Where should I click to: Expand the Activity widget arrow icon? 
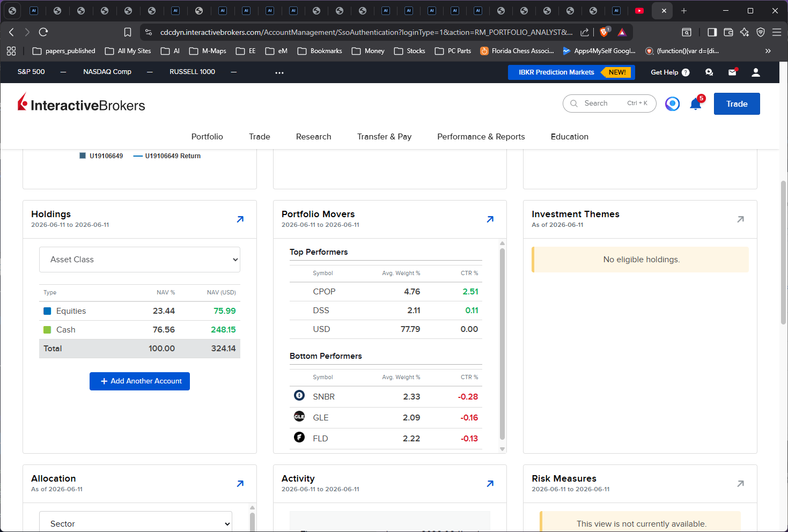click(490, 483)
